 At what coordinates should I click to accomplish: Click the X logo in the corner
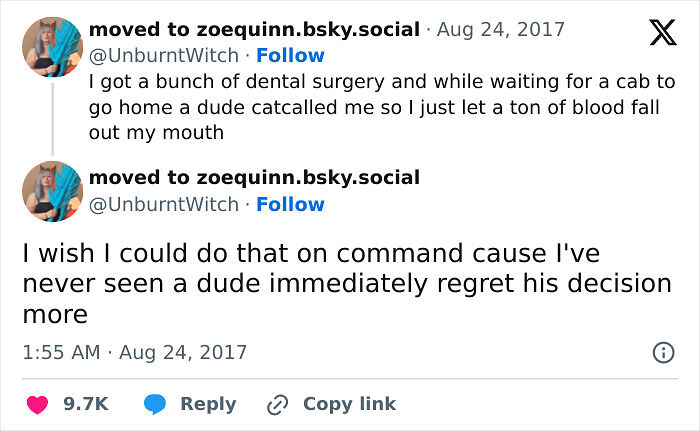tap(662, 34)
